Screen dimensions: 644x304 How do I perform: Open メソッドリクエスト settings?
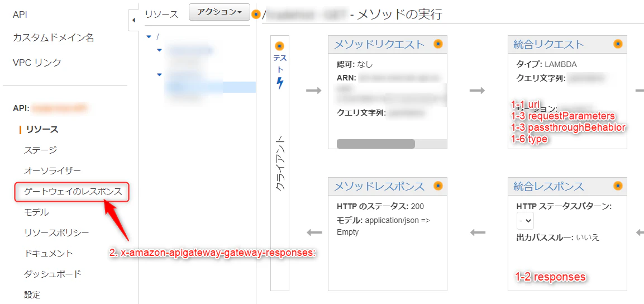click(379, 44)
